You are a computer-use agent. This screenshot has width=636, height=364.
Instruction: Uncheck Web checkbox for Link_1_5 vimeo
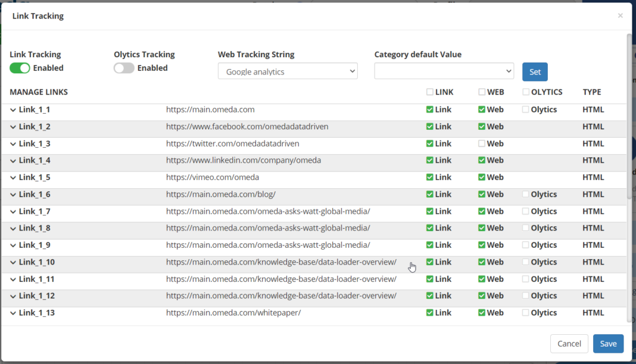[482, 178]
